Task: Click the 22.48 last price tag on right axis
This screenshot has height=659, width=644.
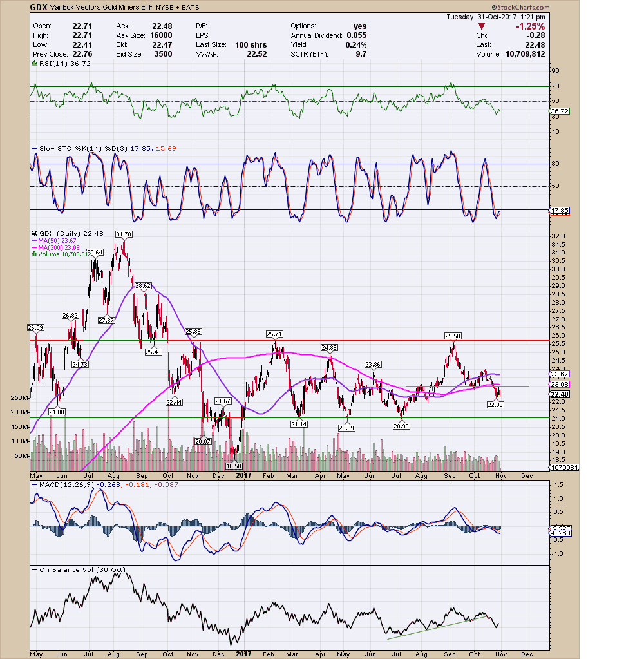Action: coord(560,394)
